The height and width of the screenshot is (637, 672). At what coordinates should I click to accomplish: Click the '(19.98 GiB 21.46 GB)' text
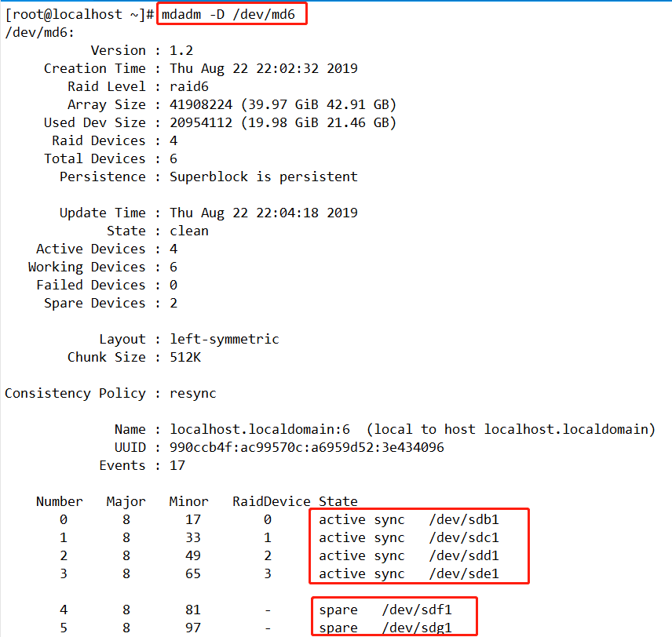coord(319,122)
